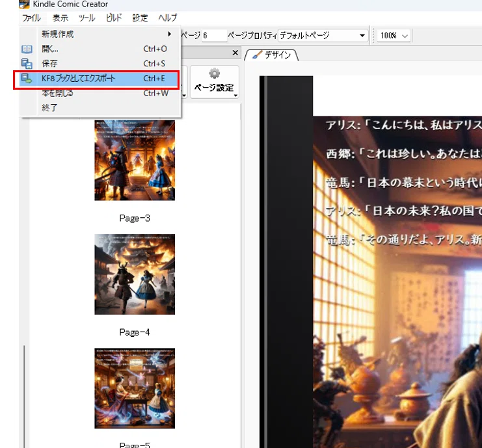Click the Page-3 label text

(135, 218)
